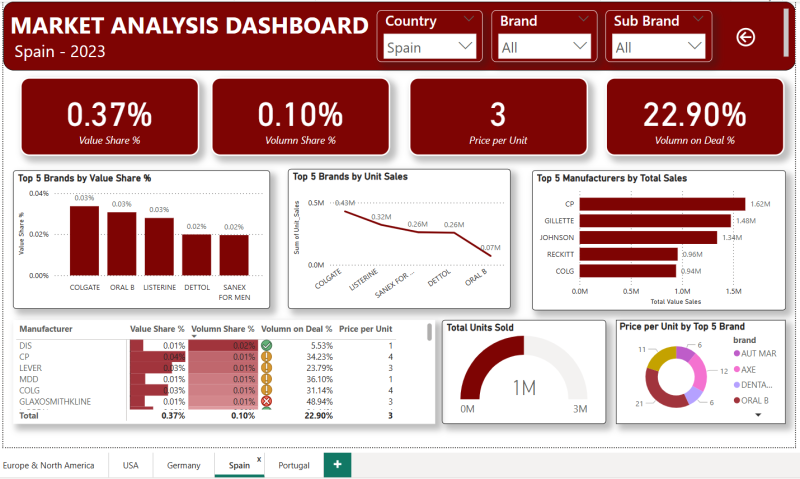Select the JOHNSON bar in manufacturers chart
The width and height of the screenshot is (800, 479).
point(648,238)
